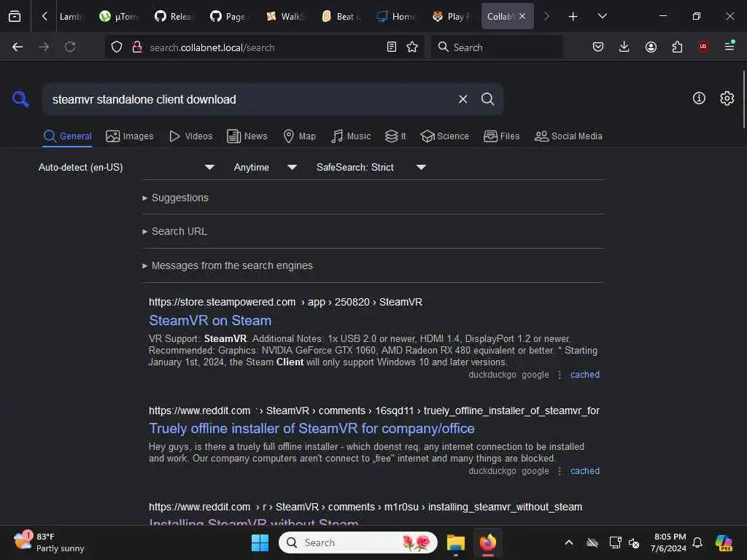This screenshot has height=560, width=747.
Task: Bookmark this page with the star
Action: coord(412,47)
